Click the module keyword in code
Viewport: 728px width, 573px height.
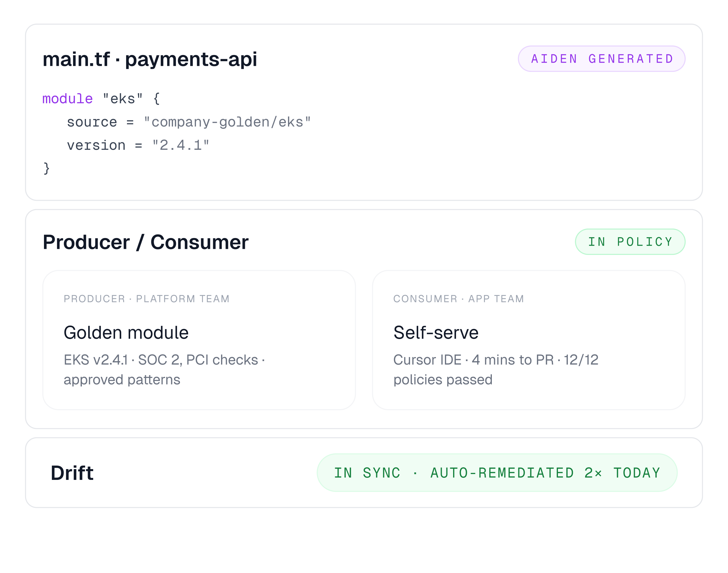click(x=68, y=99)
